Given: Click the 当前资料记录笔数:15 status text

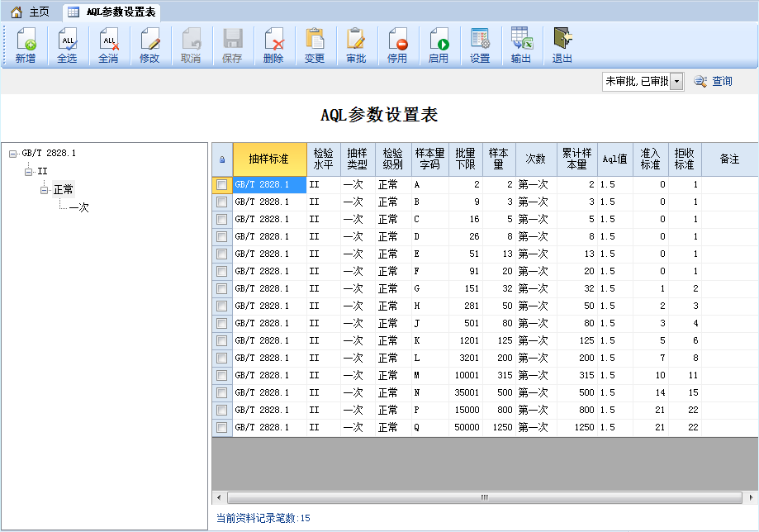Looking at the screenshot, I should pyautogui.click(x=263, y=519).
